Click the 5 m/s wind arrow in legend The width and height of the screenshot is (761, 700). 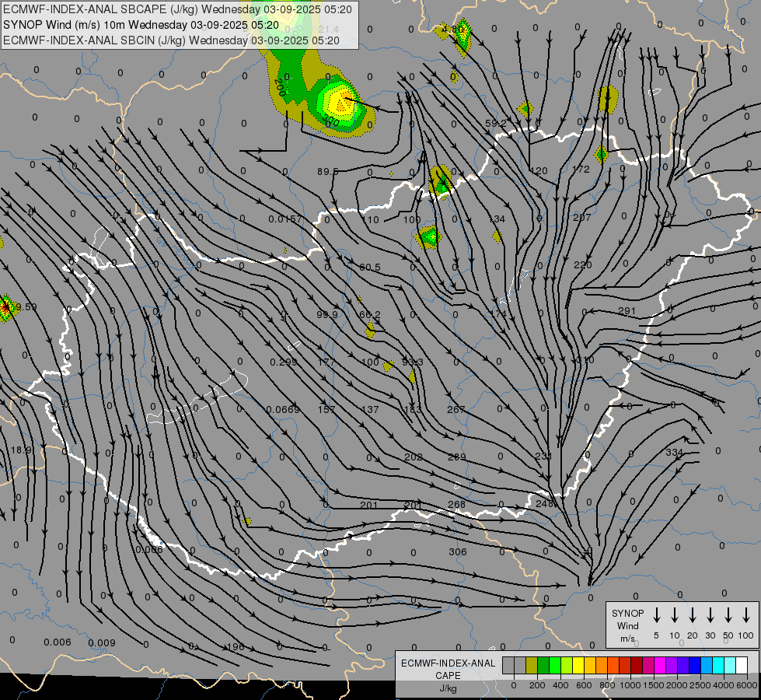click(x=656, y=615)
